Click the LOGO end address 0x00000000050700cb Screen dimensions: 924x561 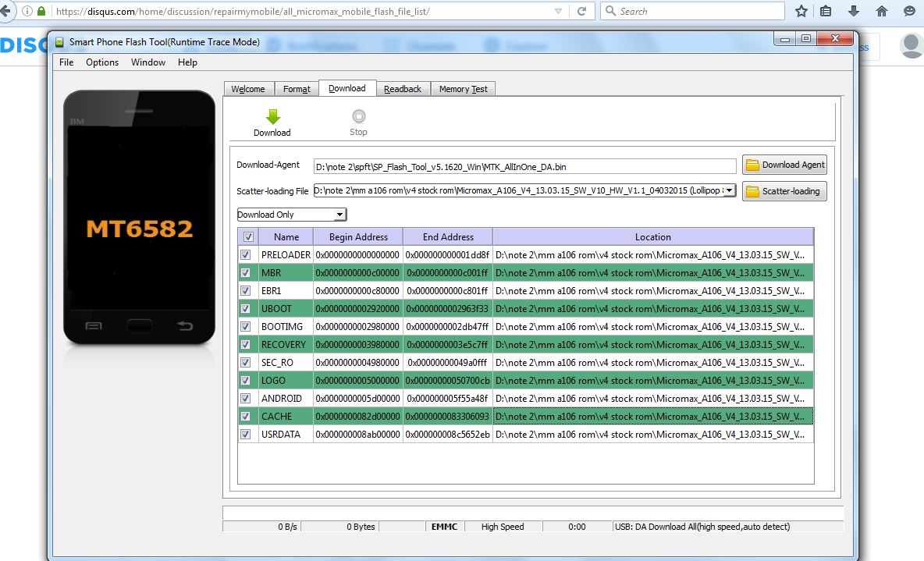448,381
